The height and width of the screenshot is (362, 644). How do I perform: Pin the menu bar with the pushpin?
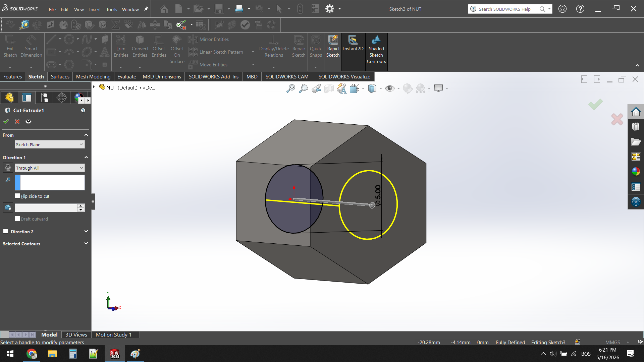pos(146,9)
